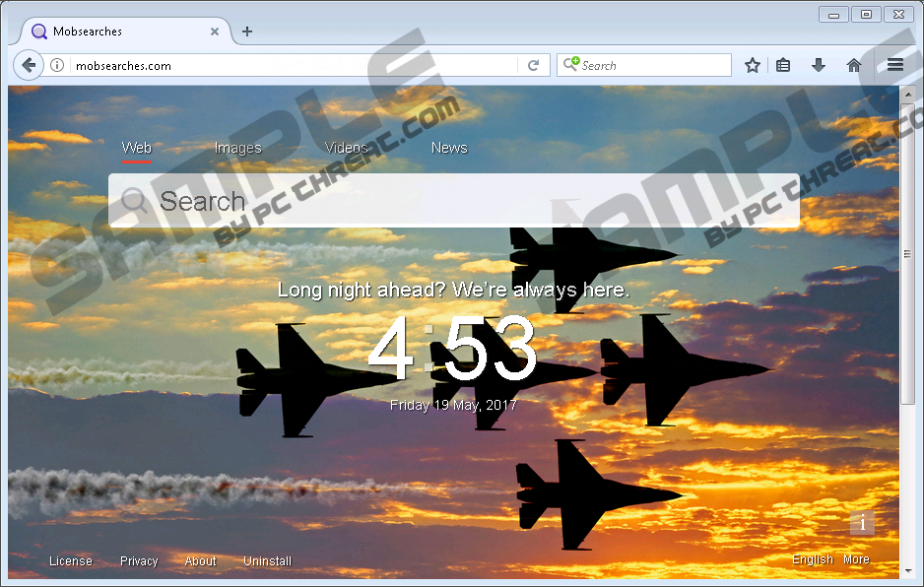Screen dimensions: 924x587
Task: Open the Privacy link
Action: tap(139, 561)
